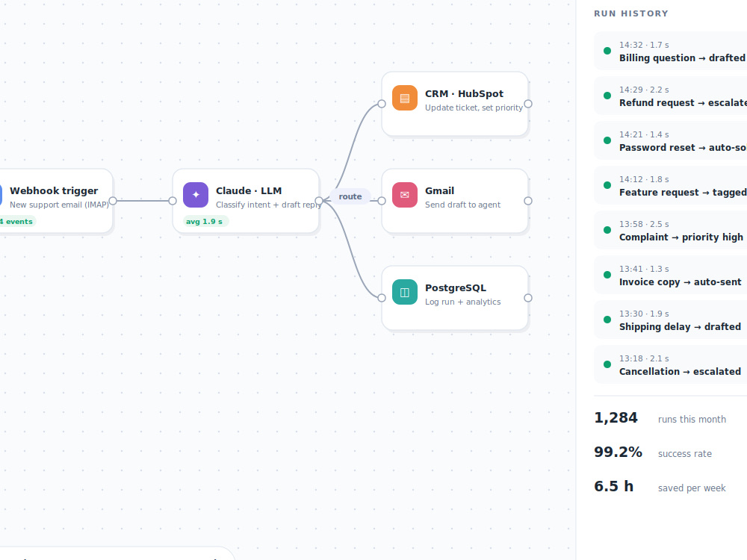Click 'Classify intent + draft reply' subtitle
The width and height of the screenshot is (747, 560).
click(x=267, y=205)
